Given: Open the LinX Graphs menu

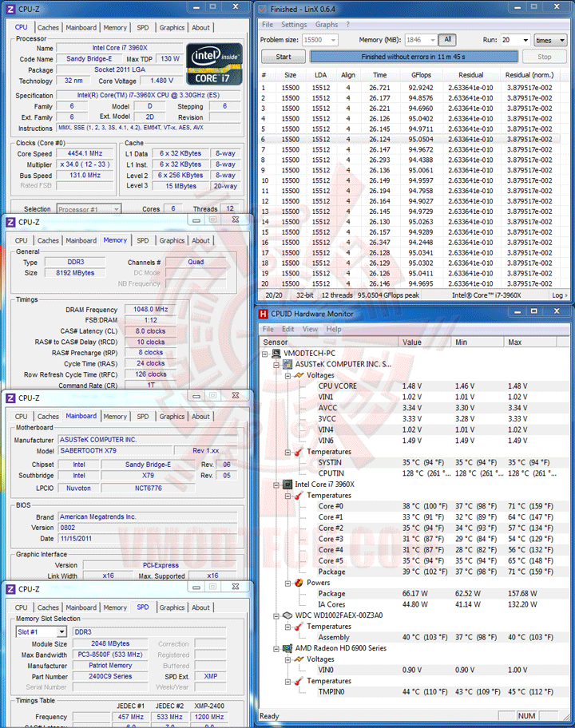Looking at the screenshot, I should [x=327, y=25].
